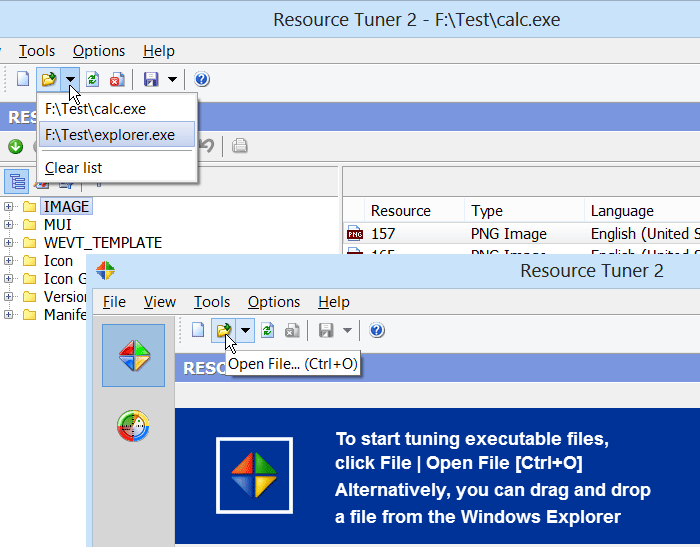The height and width of the screenshot is (547, 700).
Task: Click Save floppy icon in calc.exe window
Action: pos(151,79)
